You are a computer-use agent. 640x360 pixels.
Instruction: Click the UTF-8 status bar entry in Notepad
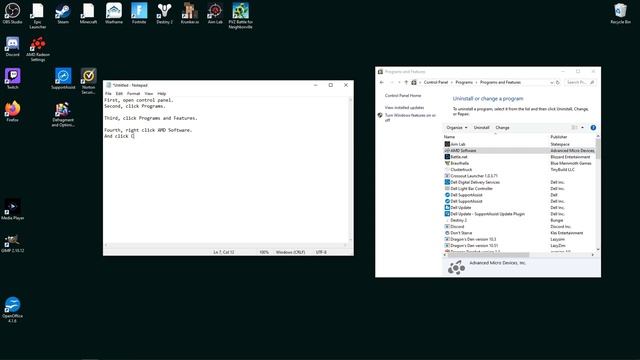(x=321, y=252)
